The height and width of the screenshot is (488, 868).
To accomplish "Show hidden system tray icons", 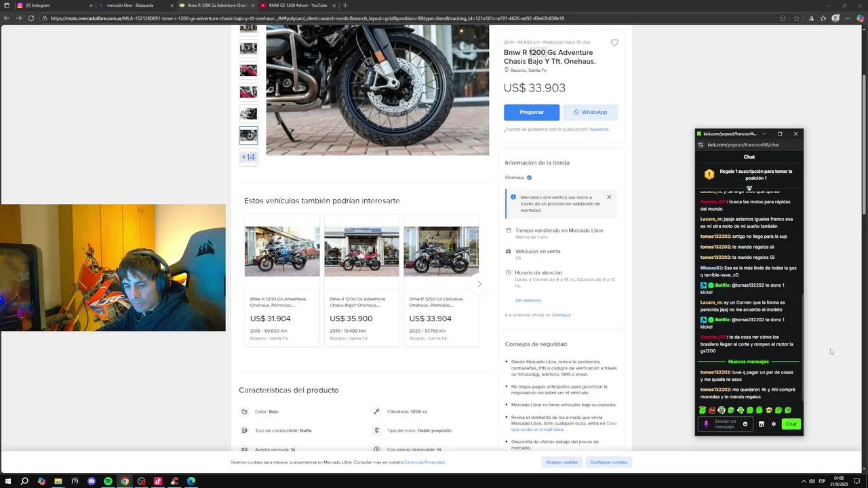I will pos(804,481).
